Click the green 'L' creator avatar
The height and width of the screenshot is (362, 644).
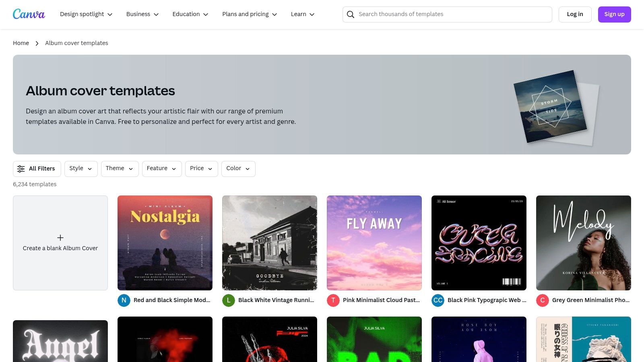(x=229, y=300)
